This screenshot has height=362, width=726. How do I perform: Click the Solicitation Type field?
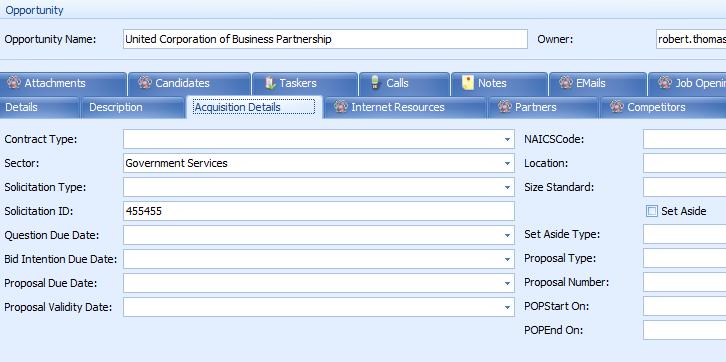coord(319,187)
